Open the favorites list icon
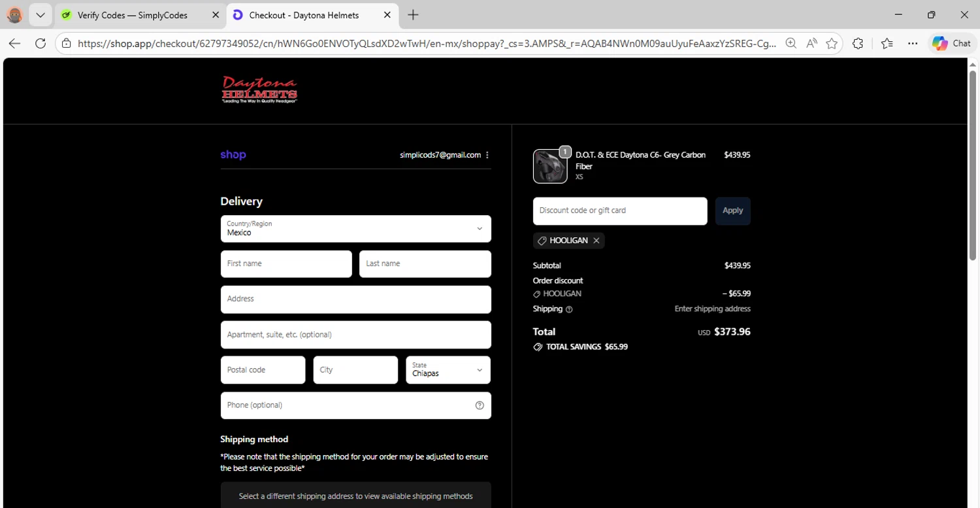Screen dimensions: 980x508 887,43
